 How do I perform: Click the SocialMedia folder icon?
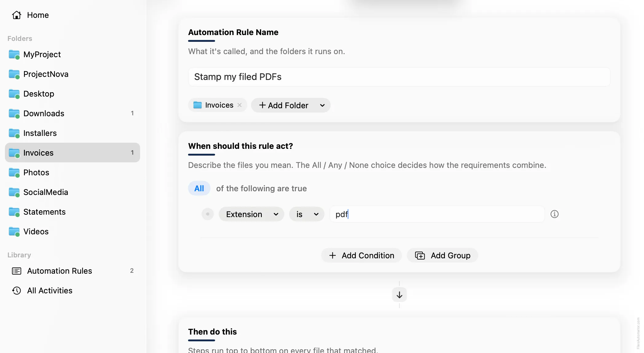(14, 192)
